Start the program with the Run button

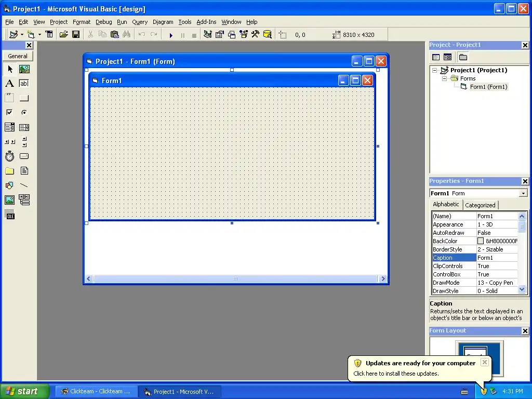[171, 35]
